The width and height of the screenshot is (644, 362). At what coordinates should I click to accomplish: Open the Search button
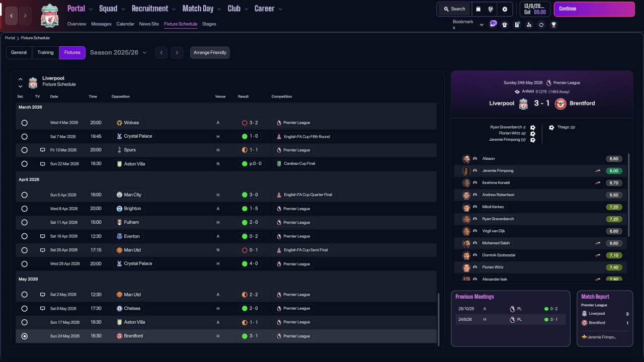(454, 9)
